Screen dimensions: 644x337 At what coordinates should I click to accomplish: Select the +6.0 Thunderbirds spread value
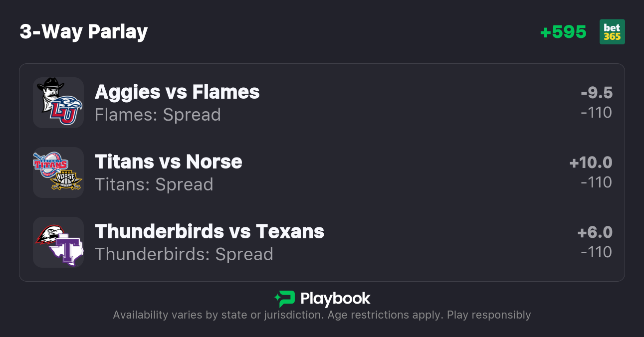[x=595, y=232]
